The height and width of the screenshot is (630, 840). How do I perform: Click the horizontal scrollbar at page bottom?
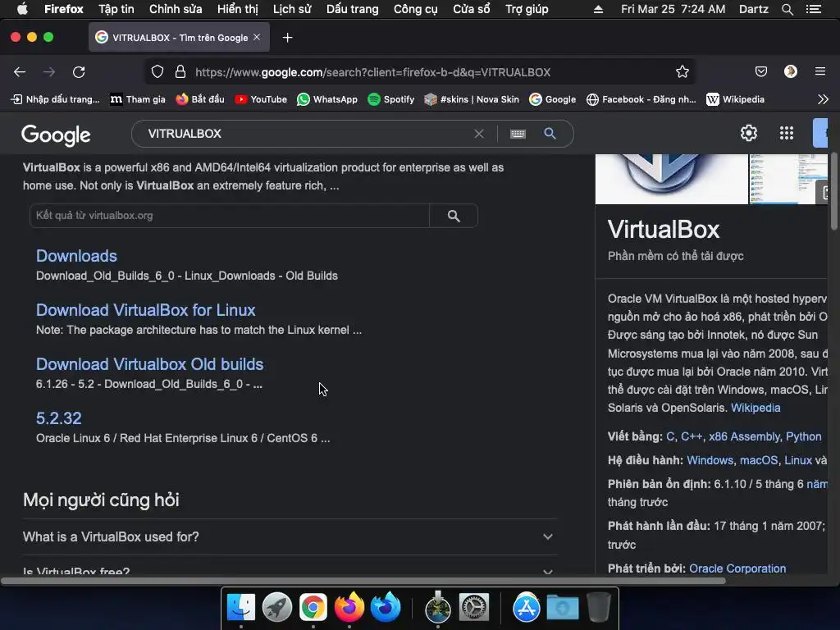363,581
